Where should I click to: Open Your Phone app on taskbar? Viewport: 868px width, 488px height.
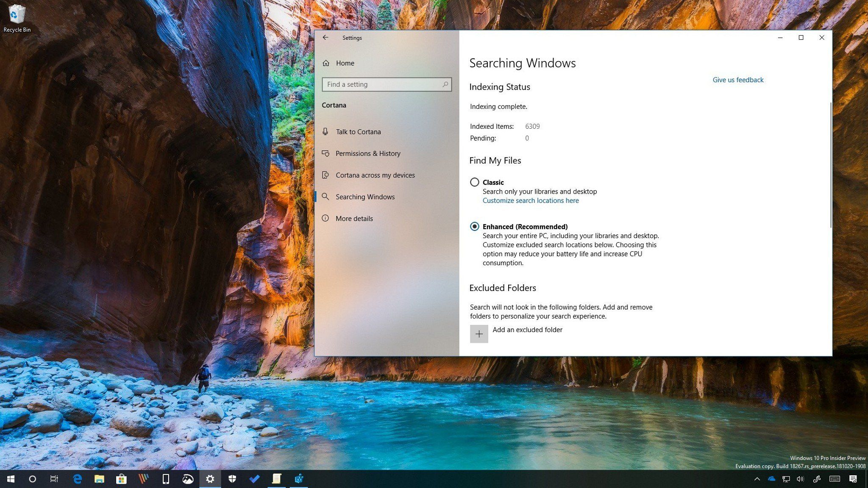(x=166, y=479)
